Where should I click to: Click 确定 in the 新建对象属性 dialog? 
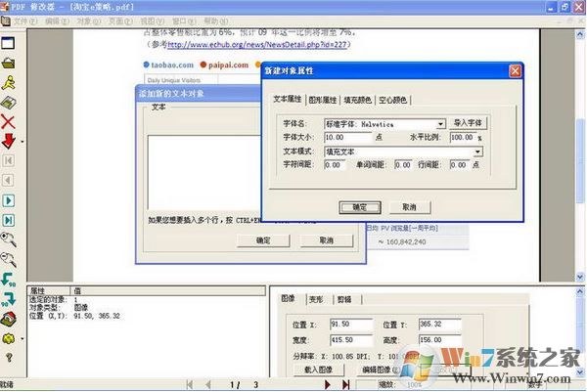(x=360, y=207)
